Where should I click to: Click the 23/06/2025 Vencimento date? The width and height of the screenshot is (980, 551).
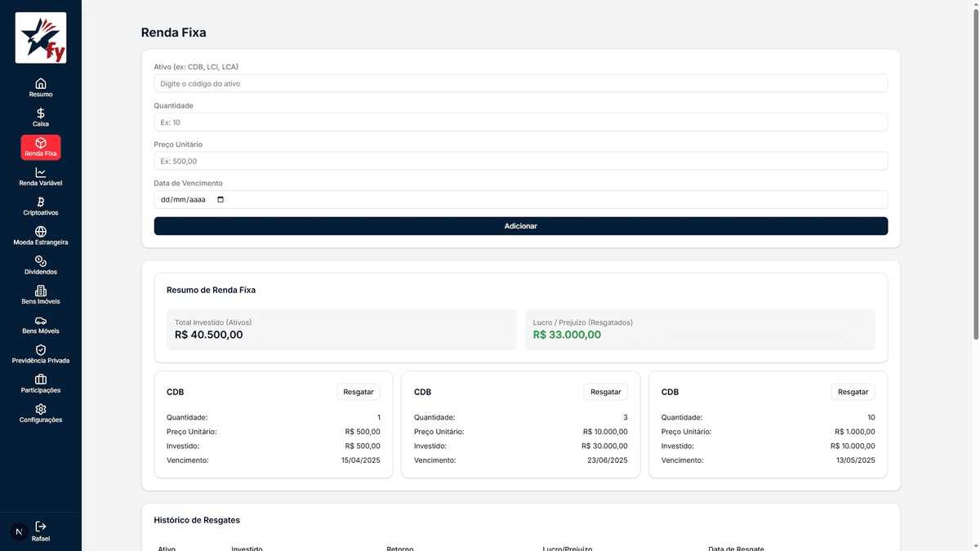coord(608,460)
